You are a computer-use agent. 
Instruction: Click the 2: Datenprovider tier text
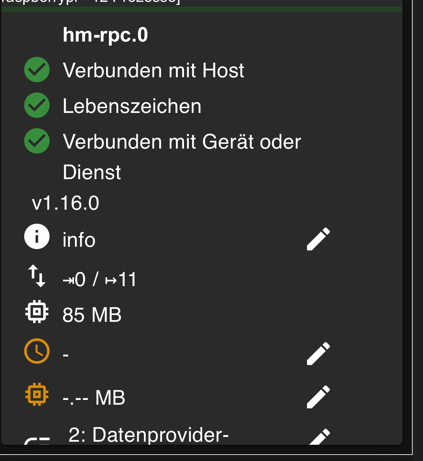[148, 435]
